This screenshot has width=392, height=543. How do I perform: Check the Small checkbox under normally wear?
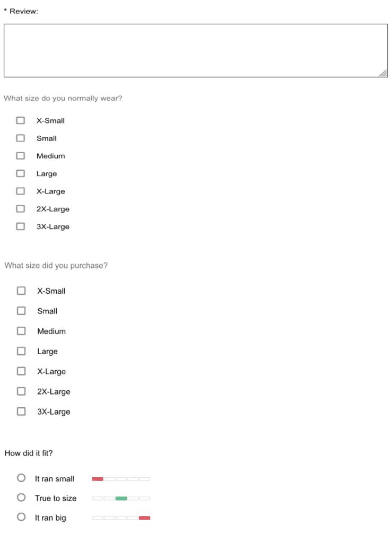point(21,138)
